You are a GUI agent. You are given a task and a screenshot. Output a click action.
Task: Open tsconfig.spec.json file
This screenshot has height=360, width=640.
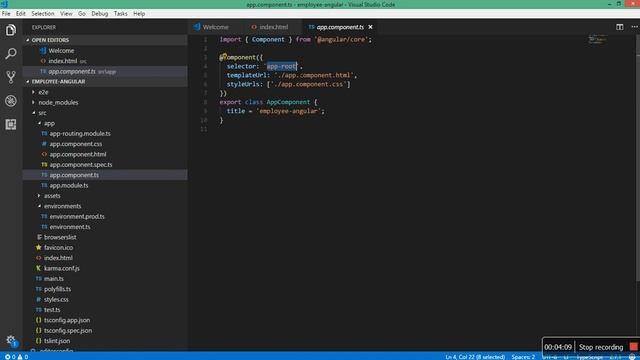105,331
